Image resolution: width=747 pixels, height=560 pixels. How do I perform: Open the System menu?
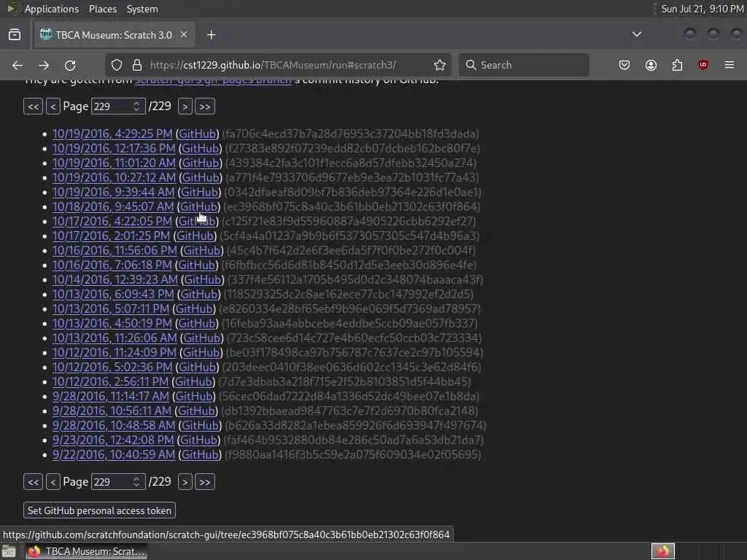[x=142, y=9]
